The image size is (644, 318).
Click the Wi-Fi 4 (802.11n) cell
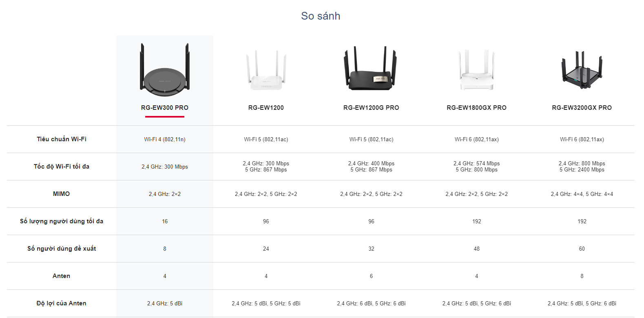coord(165,140)
